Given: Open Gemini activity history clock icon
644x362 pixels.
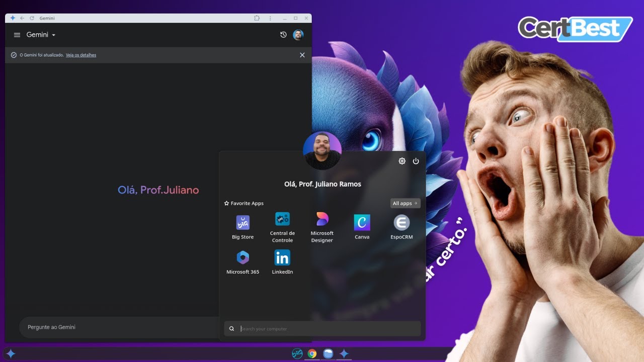Looking at the screenshot, I should [283, 35].
